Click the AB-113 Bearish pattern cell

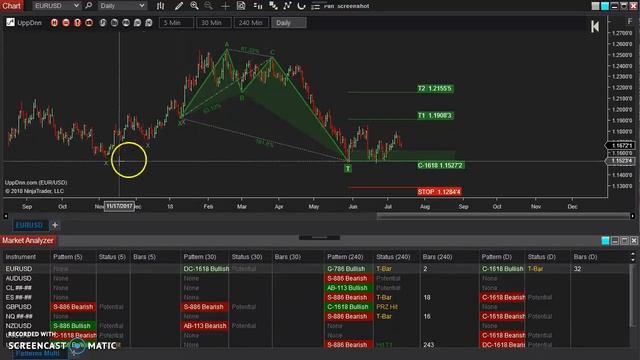click(204, 326)
